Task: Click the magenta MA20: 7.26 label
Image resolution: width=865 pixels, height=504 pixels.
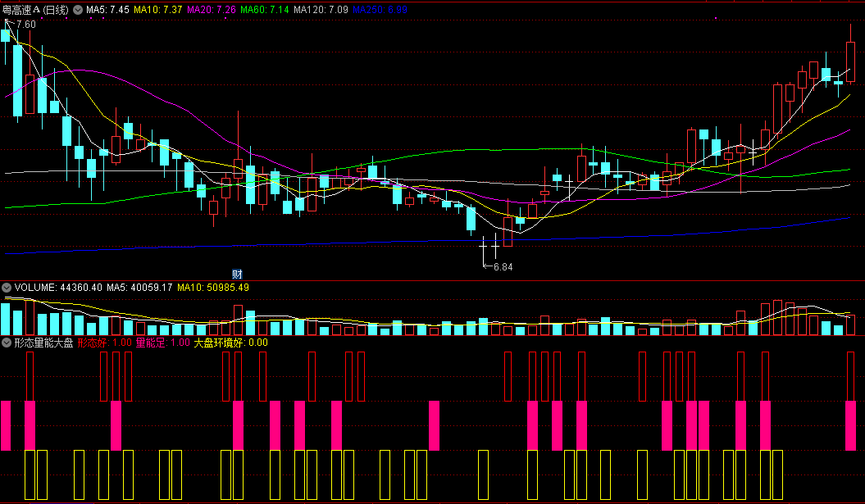Action: [x=212, y=10]
